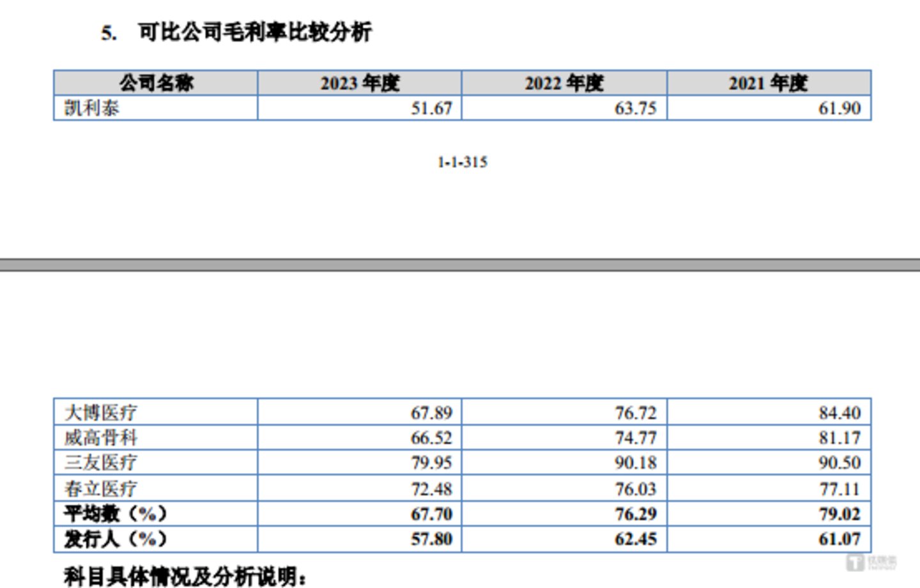Image resolution: width=920 pixels, height=588 pixels.
Task: Click the 公司名称 column header
Action: (x=156, y=83)
